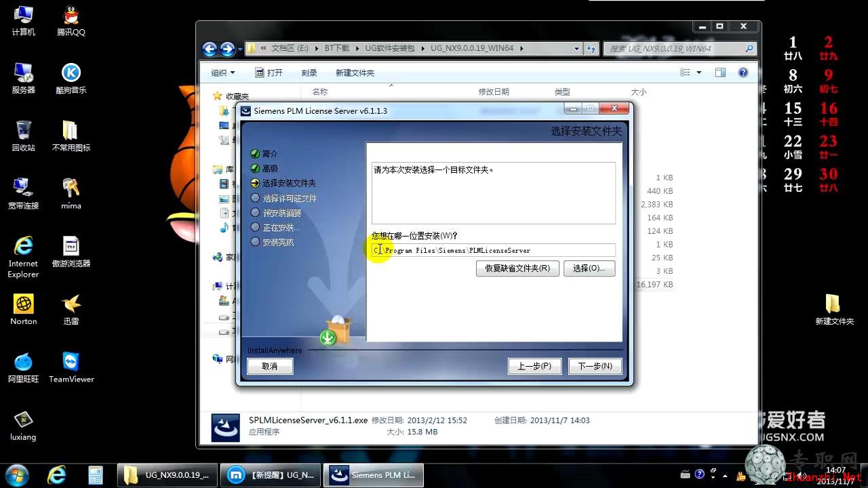Change Explorer view layout icon
This screenshot has height=488, width=868.
(x=685, y=73)
